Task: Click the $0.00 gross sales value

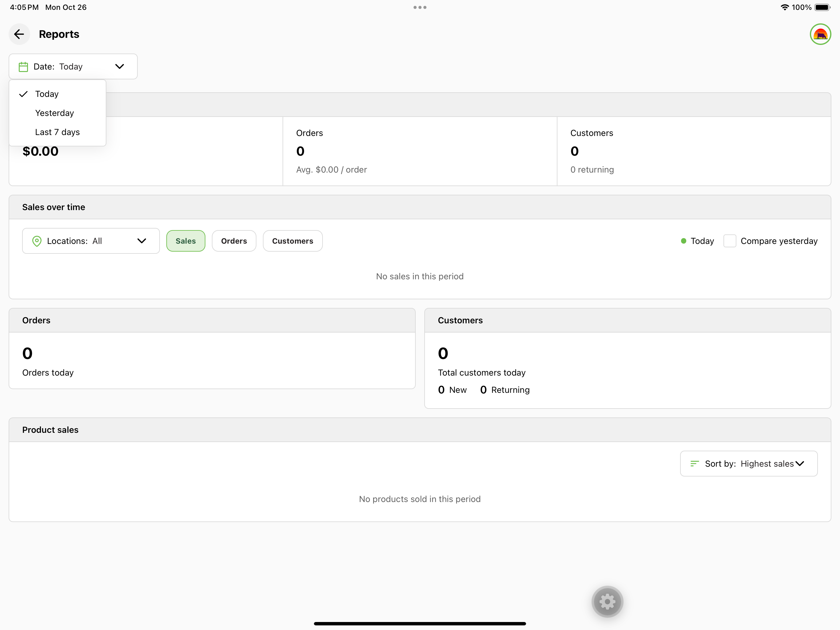Action: pos(41,151)
